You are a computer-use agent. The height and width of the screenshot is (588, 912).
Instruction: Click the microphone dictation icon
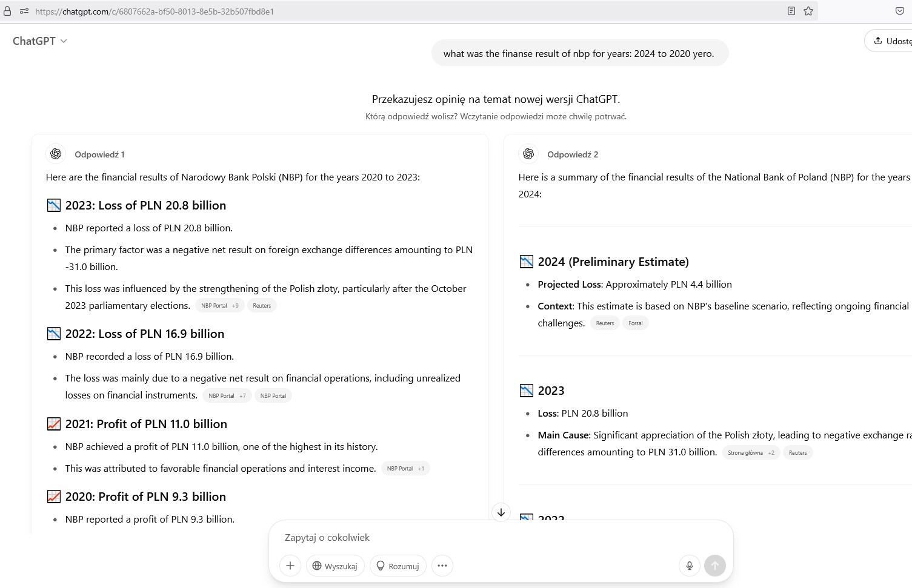coord(689,566)
